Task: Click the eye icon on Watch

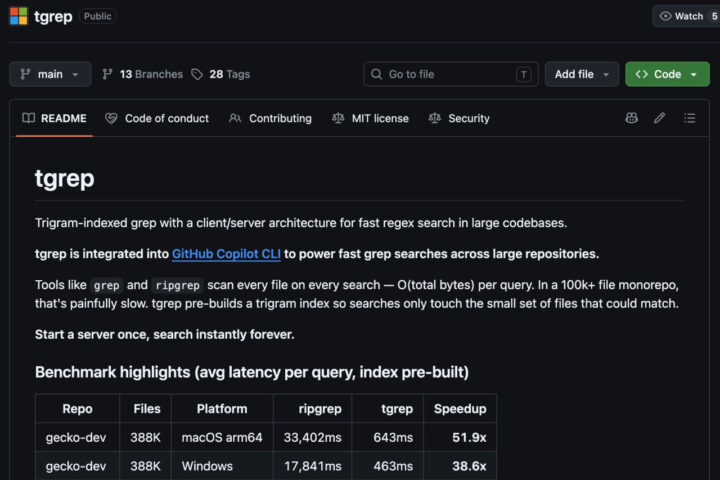Action: pyautogui.click(x=665, y=16)
